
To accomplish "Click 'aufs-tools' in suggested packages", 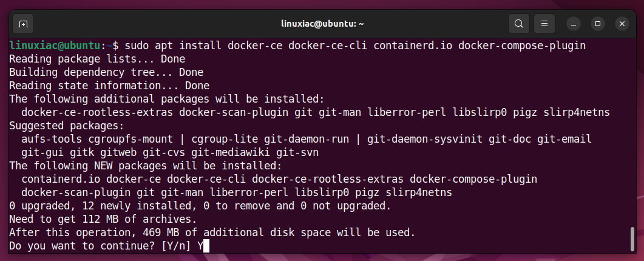I will (x=52, y=140).
